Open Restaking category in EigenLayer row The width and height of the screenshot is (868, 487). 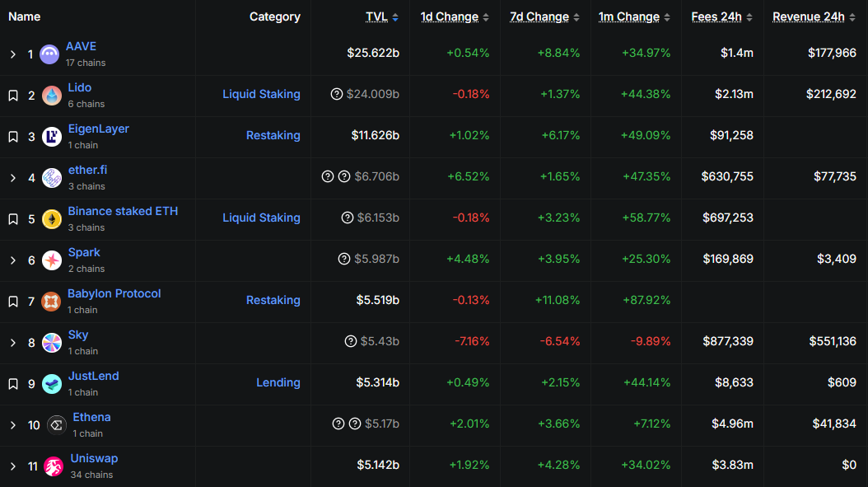pos(273,135)
